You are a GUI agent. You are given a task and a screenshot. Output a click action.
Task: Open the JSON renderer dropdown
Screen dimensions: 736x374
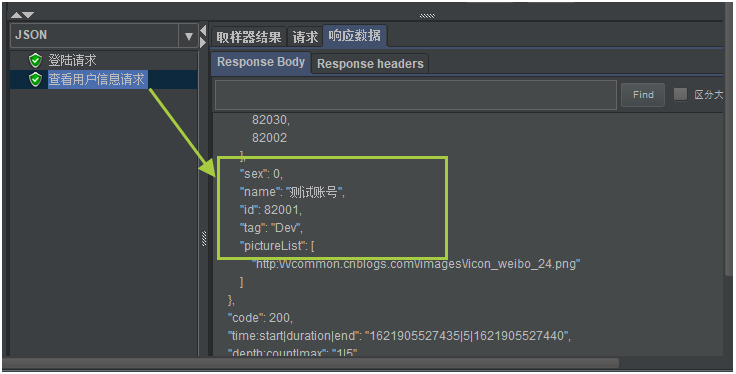tap(189, 36)
